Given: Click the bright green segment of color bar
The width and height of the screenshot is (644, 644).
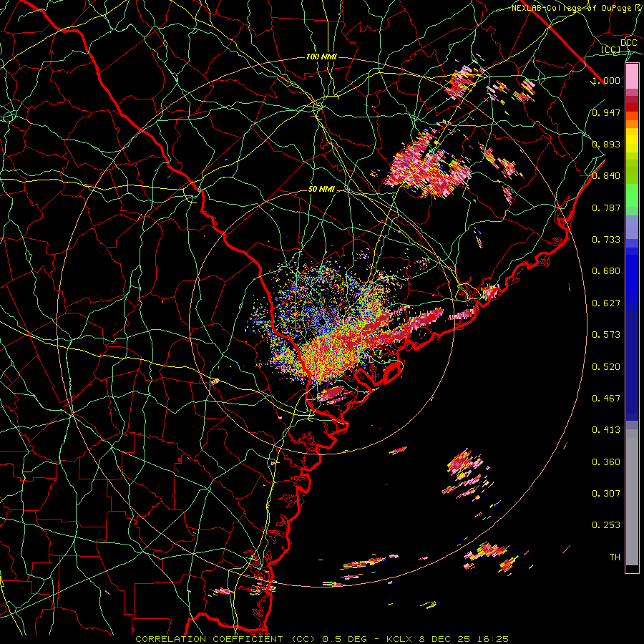Looking at the screenshot, I should point(632,195).
